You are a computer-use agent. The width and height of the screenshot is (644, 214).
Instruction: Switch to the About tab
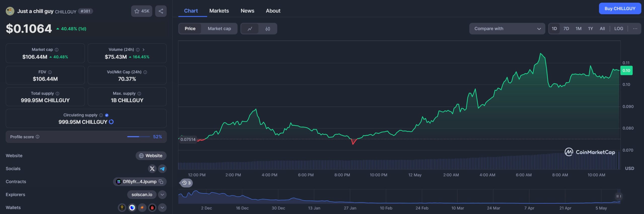pos(273,11)
